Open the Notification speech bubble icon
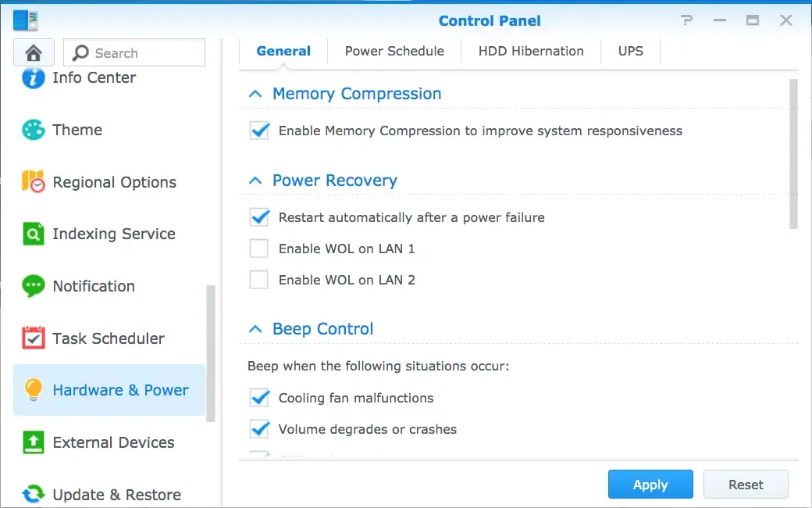This screenshot has width=812, height=508. pyautogui.click(x=33, y=286)
